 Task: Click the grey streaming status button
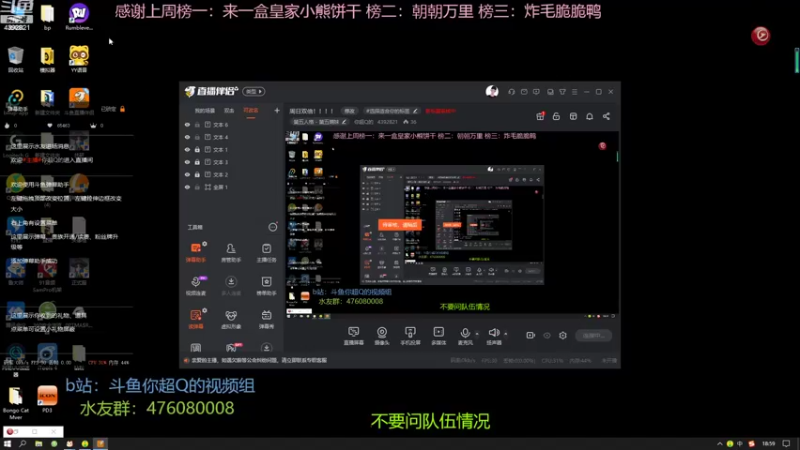(593, 335)
